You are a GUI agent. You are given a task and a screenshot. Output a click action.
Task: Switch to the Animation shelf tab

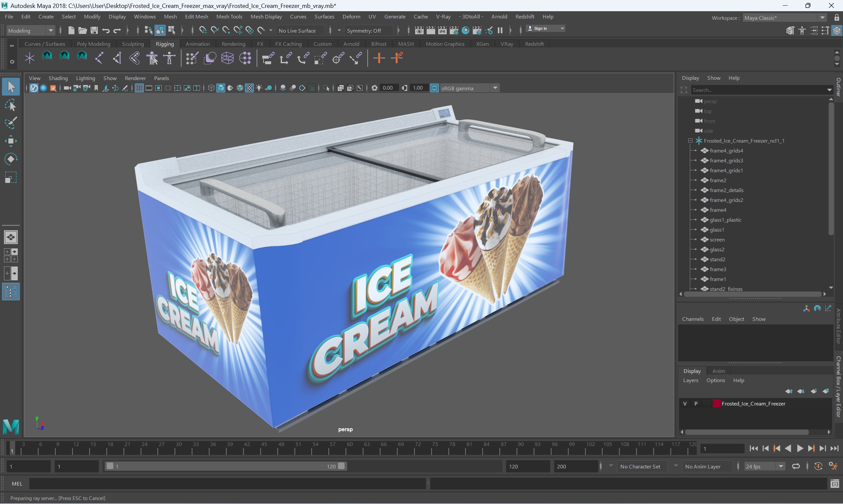coord(198,44)
